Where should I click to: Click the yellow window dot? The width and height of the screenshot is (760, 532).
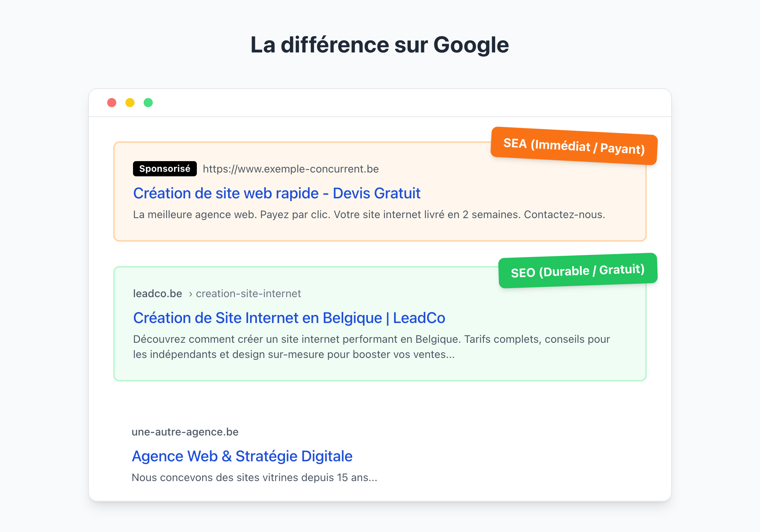coord(130,103)
